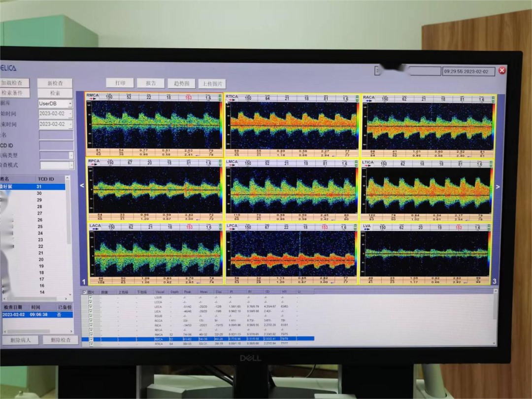The image size is (532, 399).
Task: Select patient row with TCD ID 31
Action: (33, 187)
